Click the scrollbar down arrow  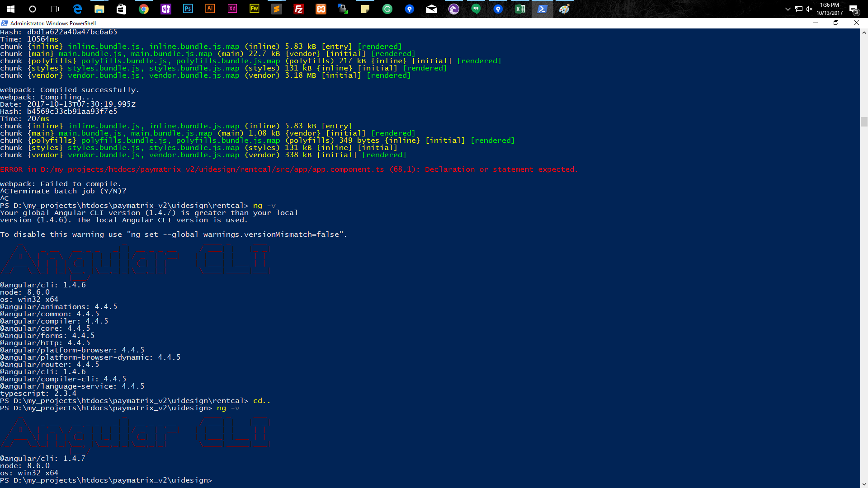(864, 484)
